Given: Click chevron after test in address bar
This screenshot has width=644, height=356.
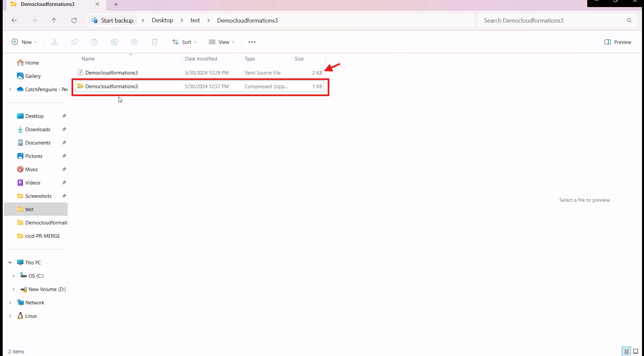Looking at the screenshot, I should tap(209, 20).
